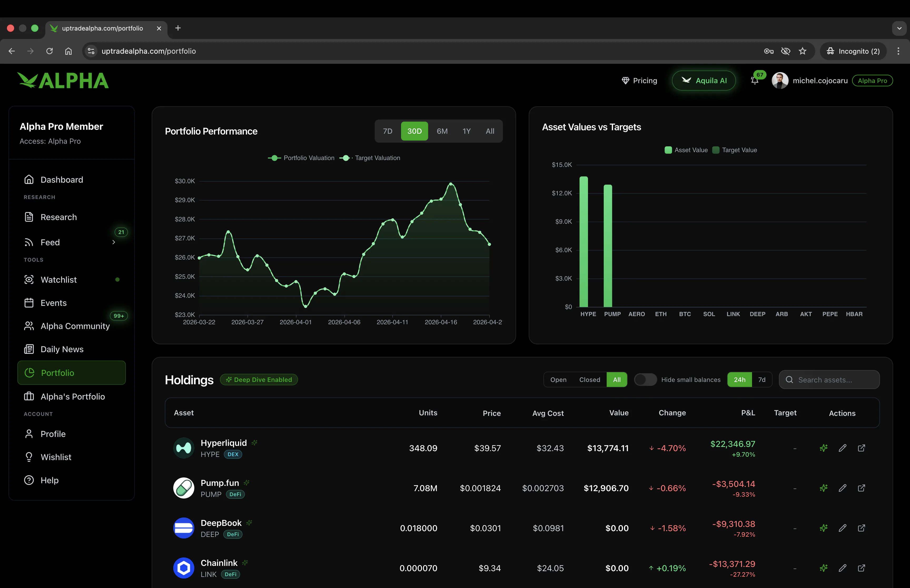910x588 pixels.
Task: Edit the Chainlink holding with pencil icon
Action: 842,568
